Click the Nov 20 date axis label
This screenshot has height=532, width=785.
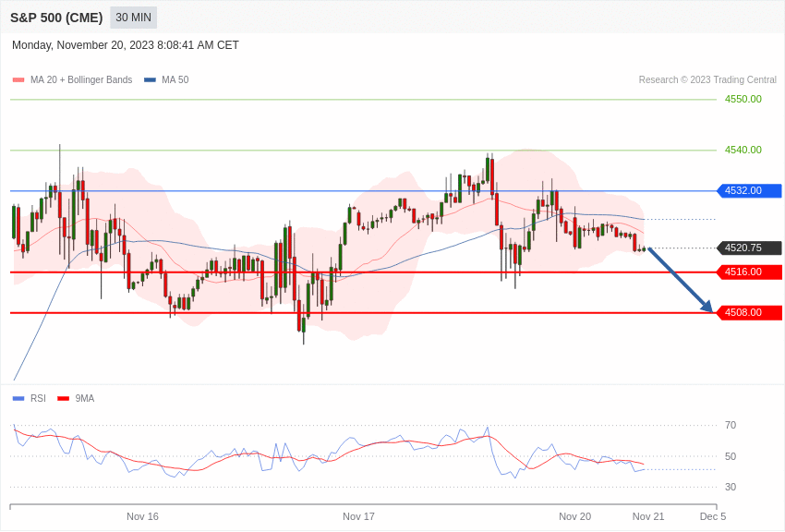pos(574,516)
